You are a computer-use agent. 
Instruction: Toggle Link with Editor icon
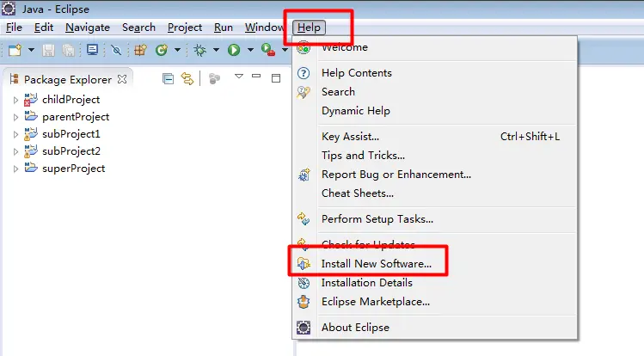(x=187, y=78)
